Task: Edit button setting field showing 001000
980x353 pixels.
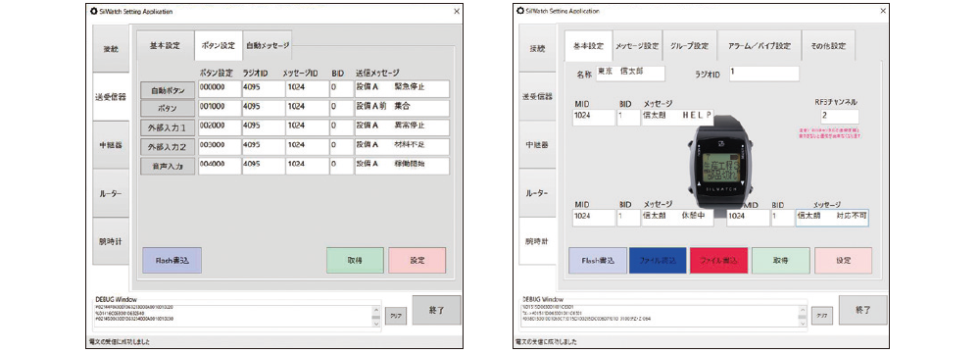Action: pos(220,108)
